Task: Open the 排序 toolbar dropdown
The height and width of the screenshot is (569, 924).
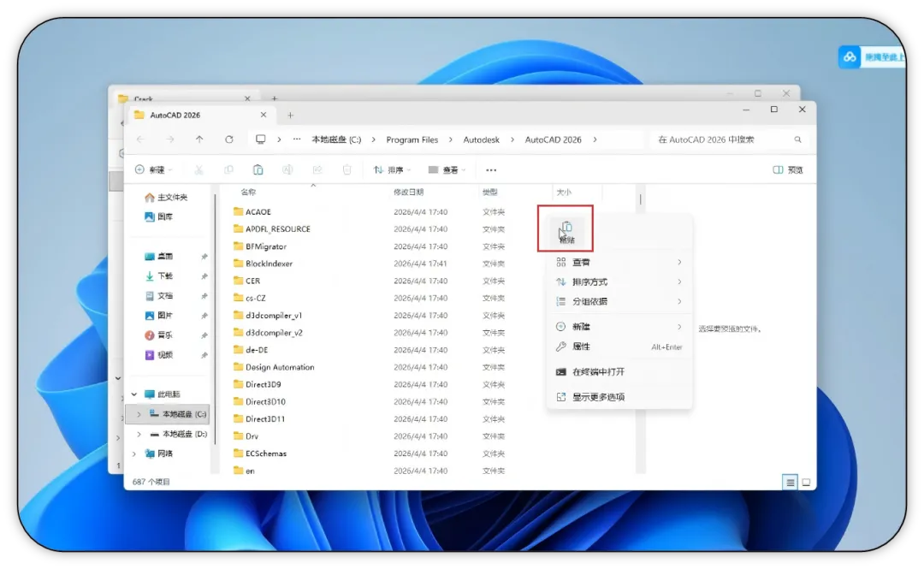Action: [x=392, y=169]
